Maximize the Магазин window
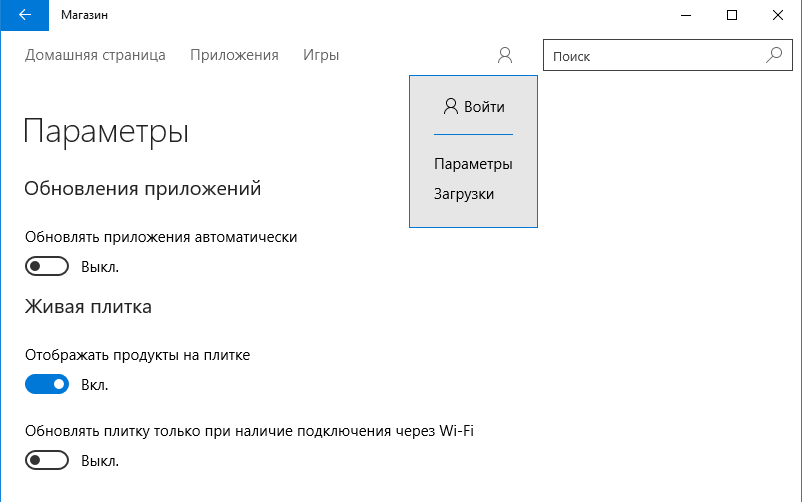This screenshot has width=802, height=502. (732, 15)
